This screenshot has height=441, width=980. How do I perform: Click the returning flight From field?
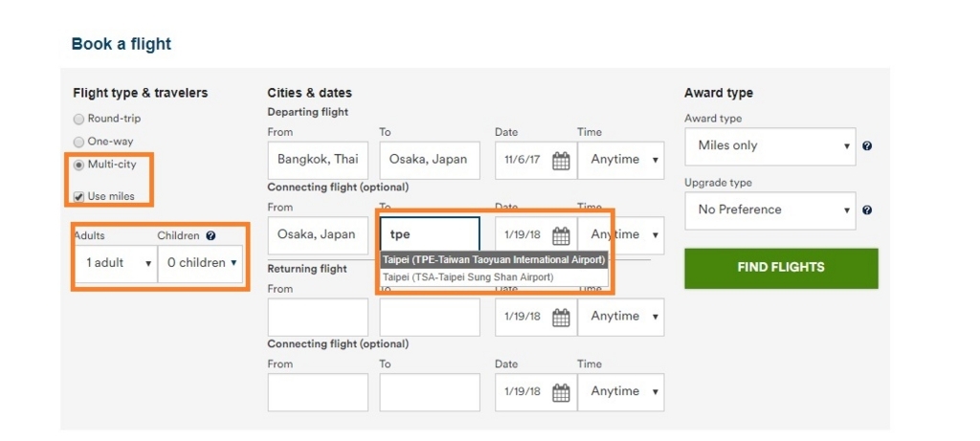(x=318, y=318)
